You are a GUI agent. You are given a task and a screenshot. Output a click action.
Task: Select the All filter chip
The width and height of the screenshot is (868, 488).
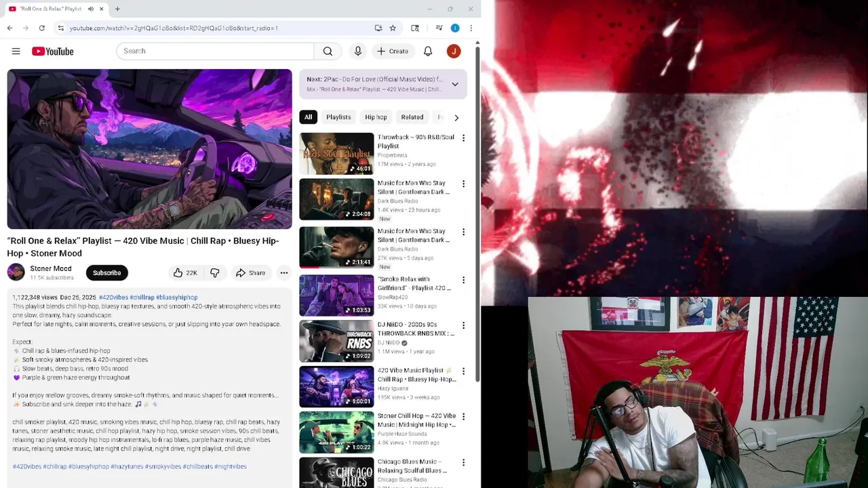[308, 117]
